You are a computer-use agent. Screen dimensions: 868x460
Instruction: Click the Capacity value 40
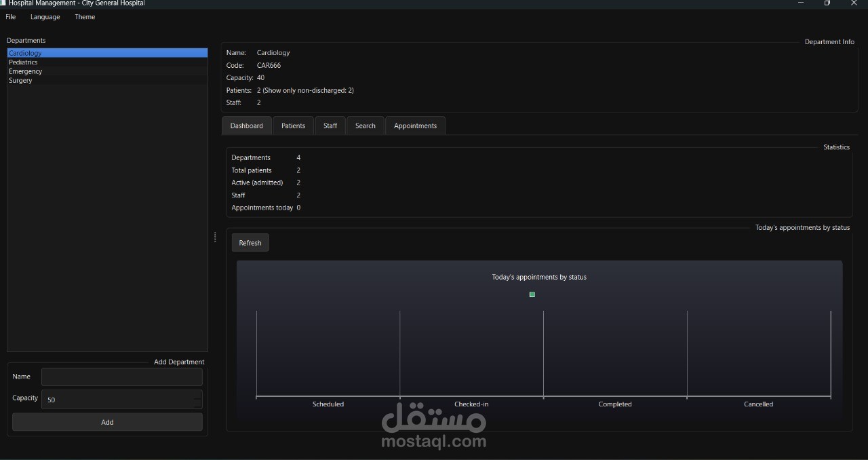260,78
